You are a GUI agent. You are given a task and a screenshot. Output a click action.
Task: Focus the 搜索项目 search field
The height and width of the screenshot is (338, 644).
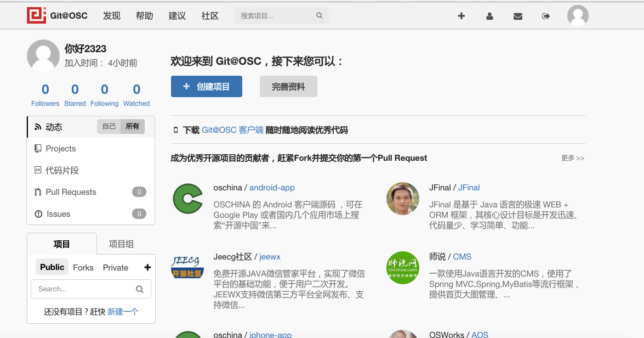point(281,15)
